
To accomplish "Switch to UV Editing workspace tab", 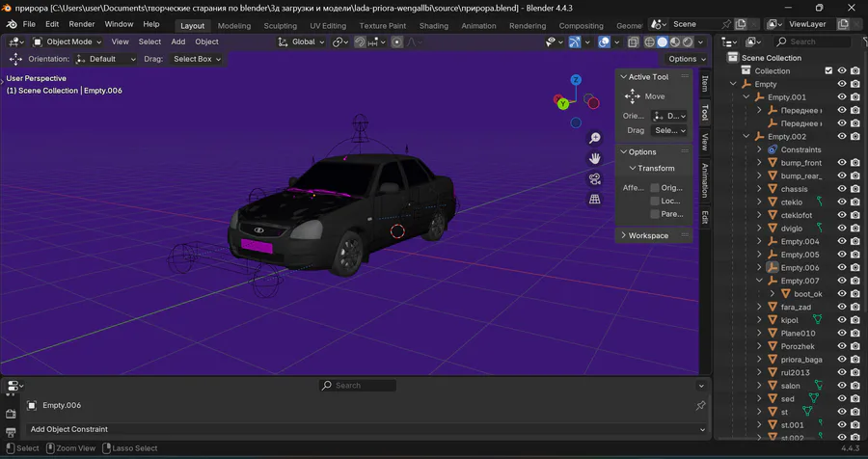I will (328, 25).
